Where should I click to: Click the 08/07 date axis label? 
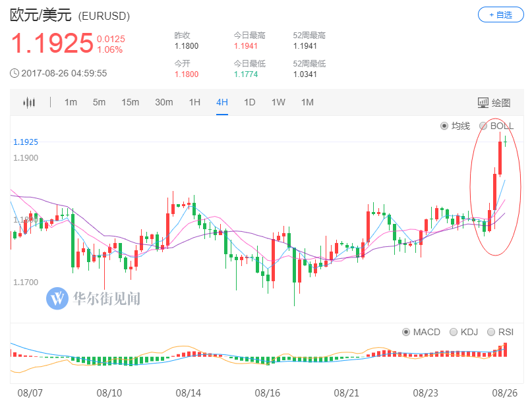(30, 393)
